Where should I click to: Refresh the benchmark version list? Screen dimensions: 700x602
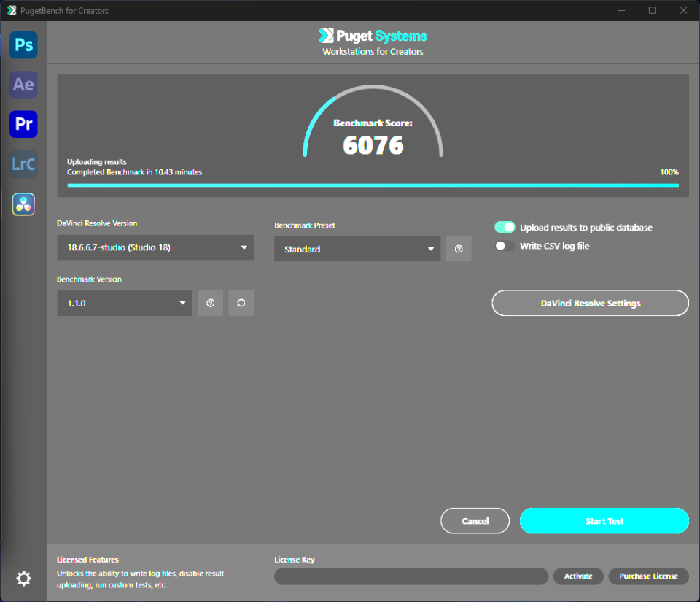point(241,303)
